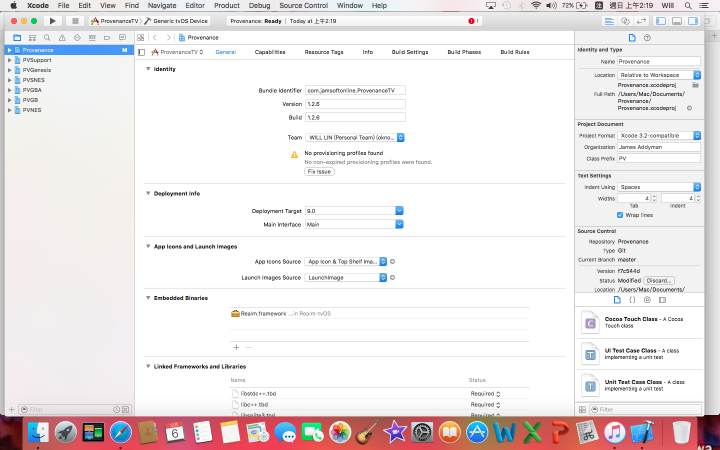
Task: Run the build with the Play button
Action: point(52,21)
